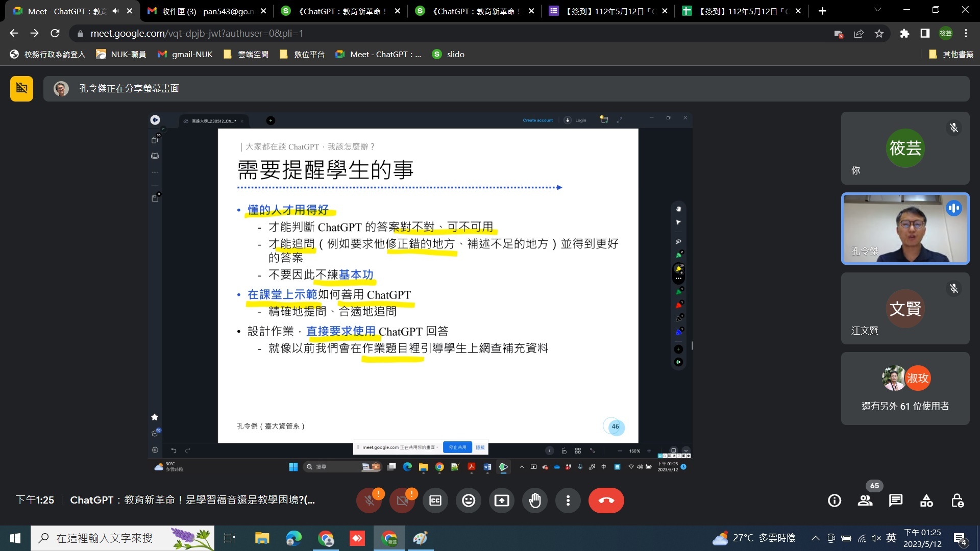
Task: Open 還有另外 61 位使用者 tile
Action: [x=905, y=388]
